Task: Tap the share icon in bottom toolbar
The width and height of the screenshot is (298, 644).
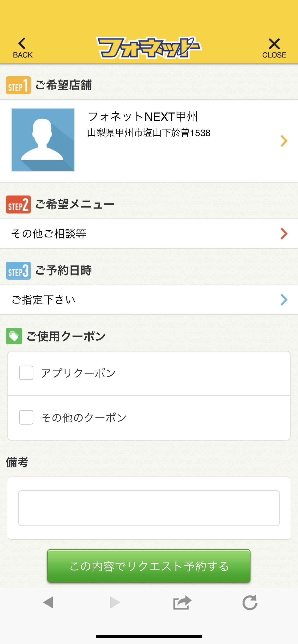Action: coord(182,602)
